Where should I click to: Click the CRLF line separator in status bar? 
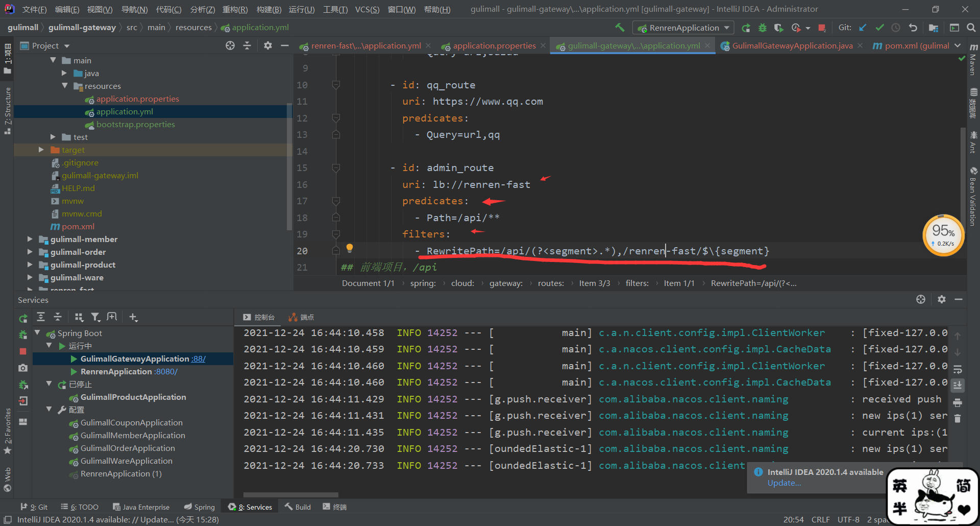click(820, 519)
